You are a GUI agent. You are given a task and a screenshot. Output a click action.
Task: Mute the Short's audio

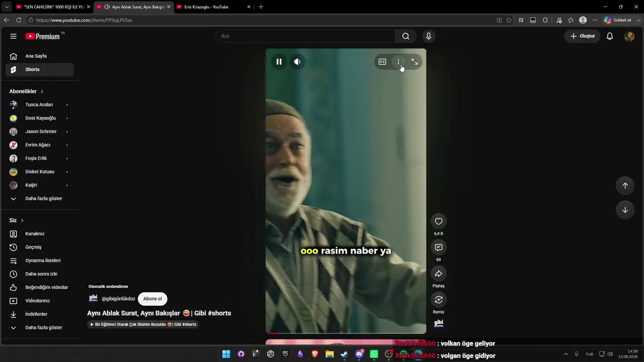(297, 62)
